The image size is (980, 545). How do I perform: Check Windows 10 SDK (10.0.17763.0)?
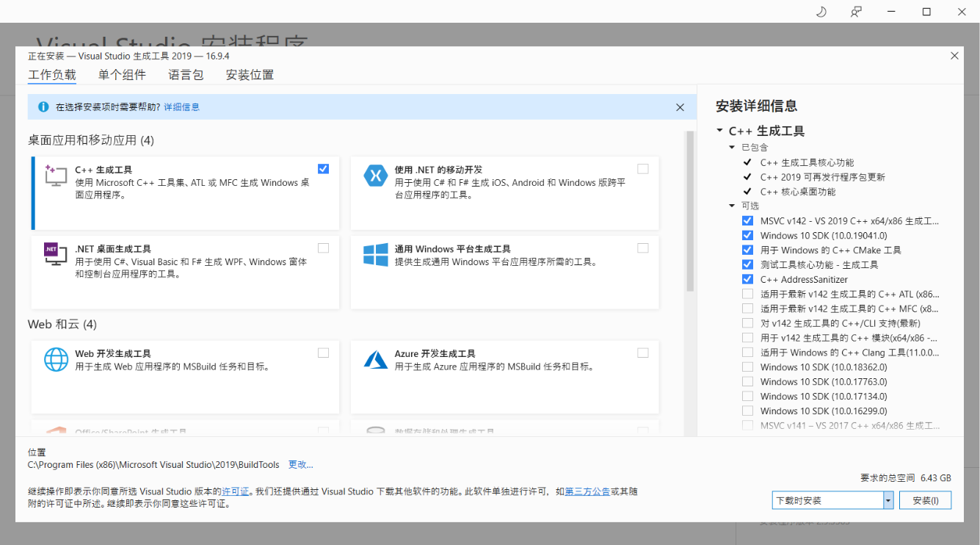point(747,382)
